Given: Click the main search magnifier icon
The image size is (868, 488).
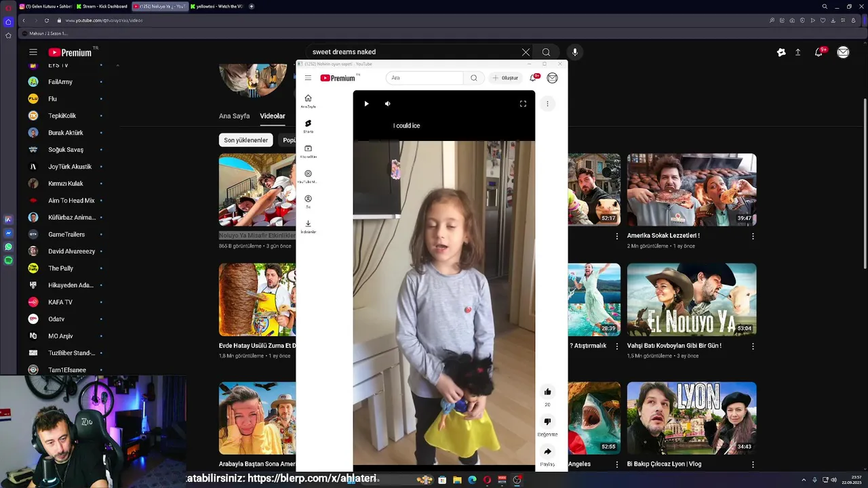Looking at the screenshot, I should (x=546, y=52).
